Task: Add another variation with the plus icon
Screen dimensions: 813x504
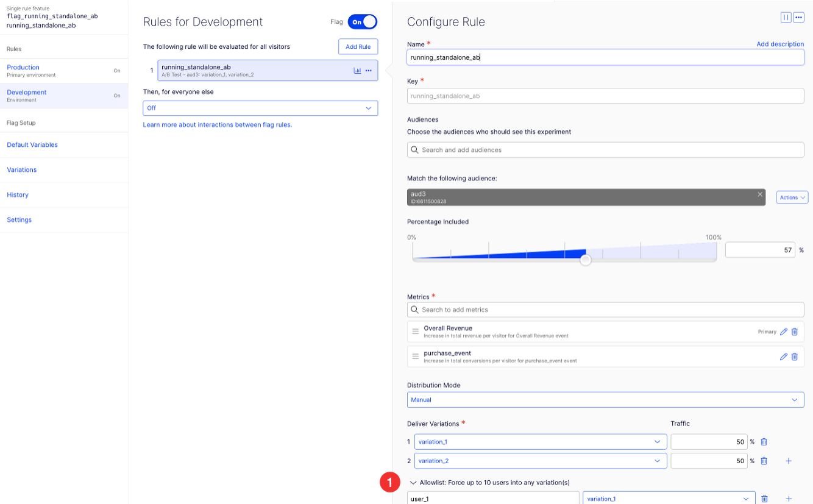Action: point(789,461)
